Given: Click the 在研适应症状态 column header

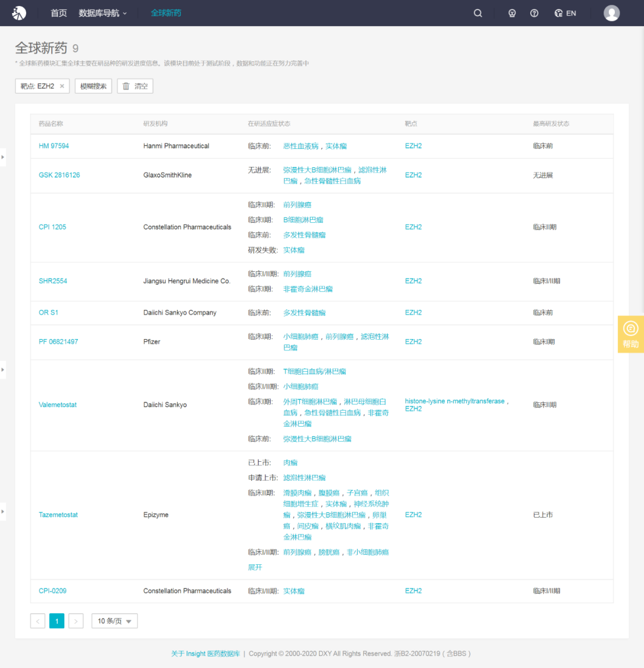Looking at the screenshot, I should click(x=269, y=123).
